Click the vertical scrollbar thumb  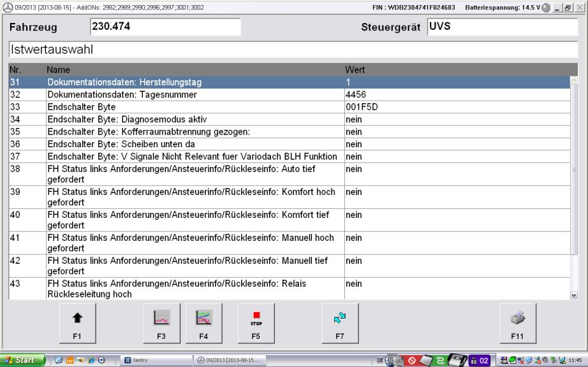point(574,169)
